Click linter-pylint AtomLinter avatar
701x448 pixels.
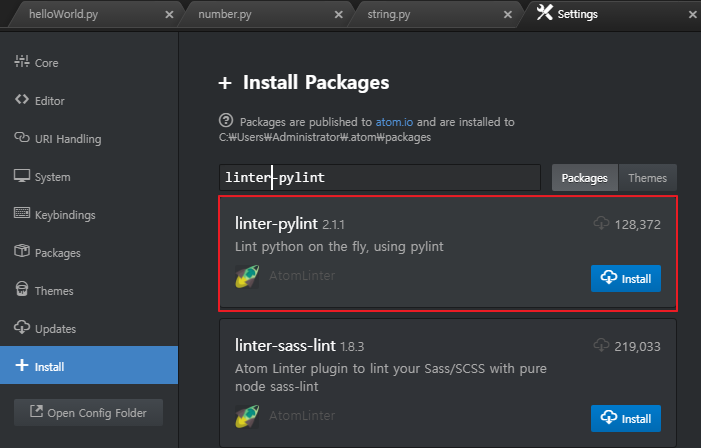tap(247, 276)
